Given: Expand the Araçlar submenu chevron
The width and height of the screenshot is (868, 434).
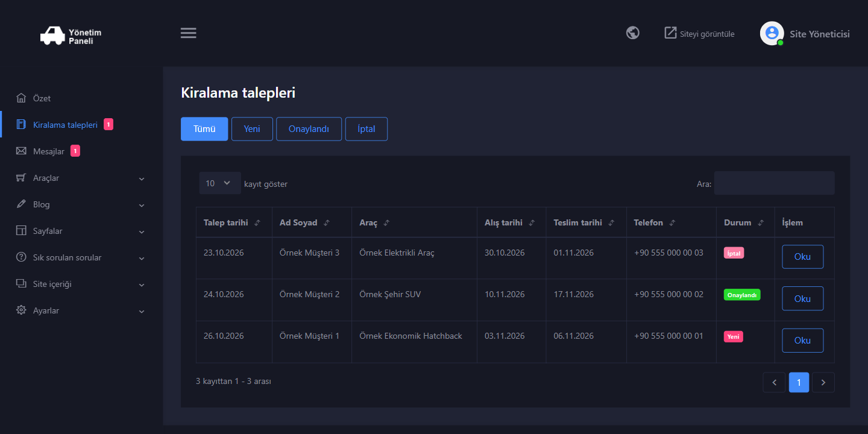Looking at the screenshot, I should (142, 179).
